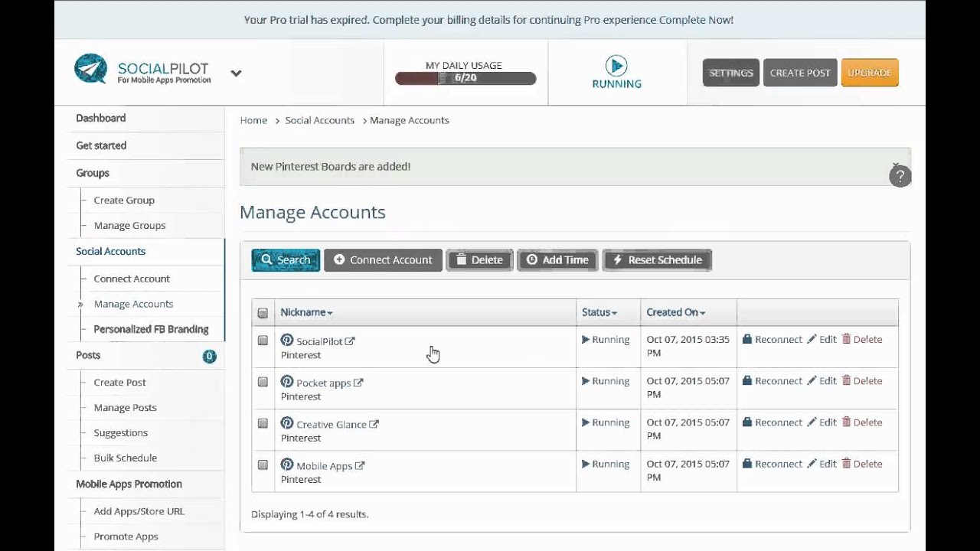Click the pencil icon in the SocialPilot row
Image resolution: width=980 pixels, height=551 pixels.
pyautogui.click(x=812, y=339)
